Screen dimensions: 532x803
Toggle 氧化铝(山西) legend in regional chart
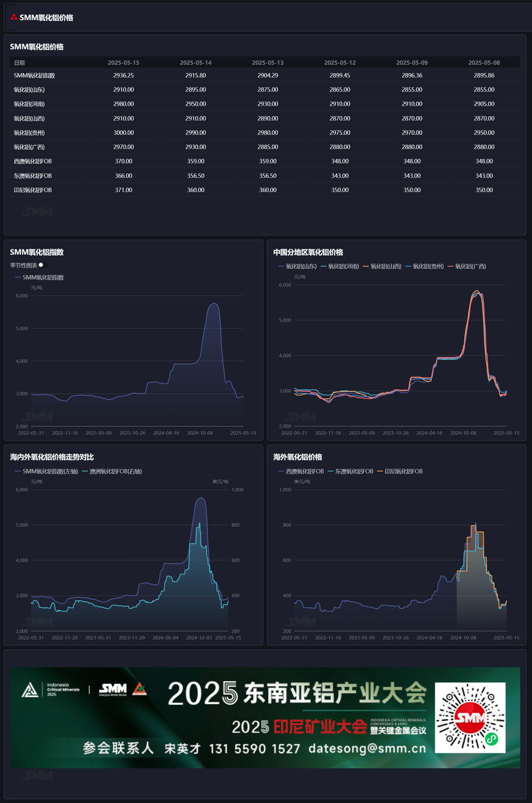pyautogui.click(x=382, y=267)
